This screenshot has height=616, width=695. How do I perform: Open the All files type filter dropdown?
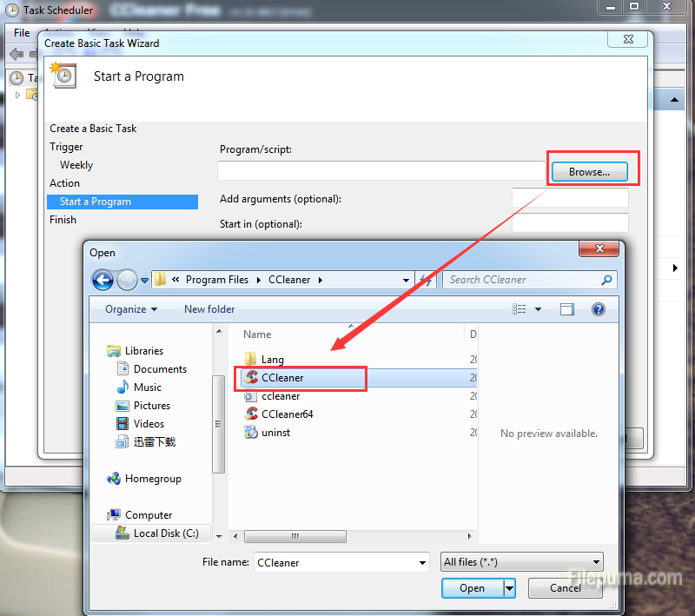tap(522, 562)
